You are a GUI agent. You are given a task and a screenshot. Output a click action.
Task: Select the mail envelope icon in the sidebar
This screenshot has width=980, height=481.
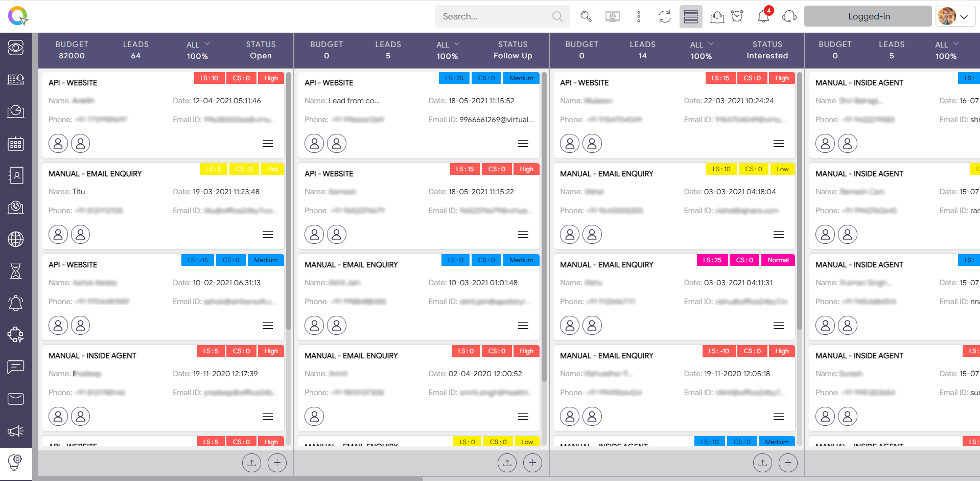pos(15,399)
